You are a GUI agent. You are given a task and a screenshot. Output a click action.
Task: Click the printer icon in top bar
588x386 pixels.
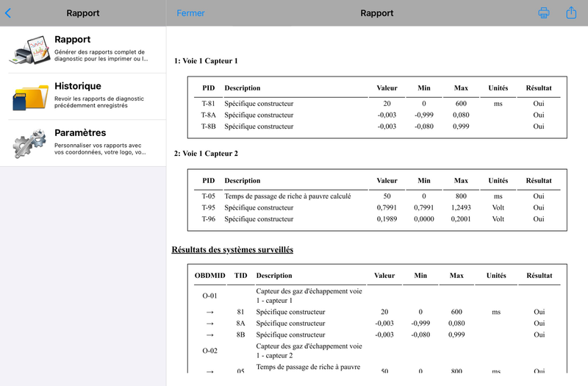tap(544, 13)
